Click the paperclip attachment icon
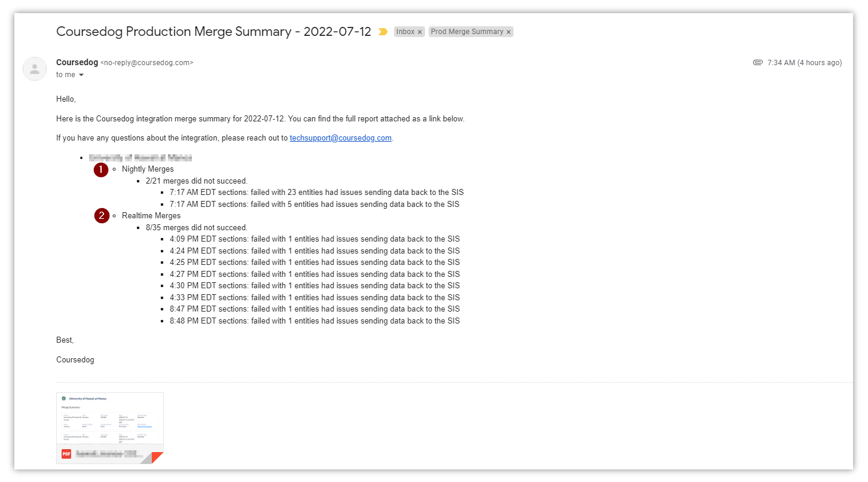 click(758, 63)
